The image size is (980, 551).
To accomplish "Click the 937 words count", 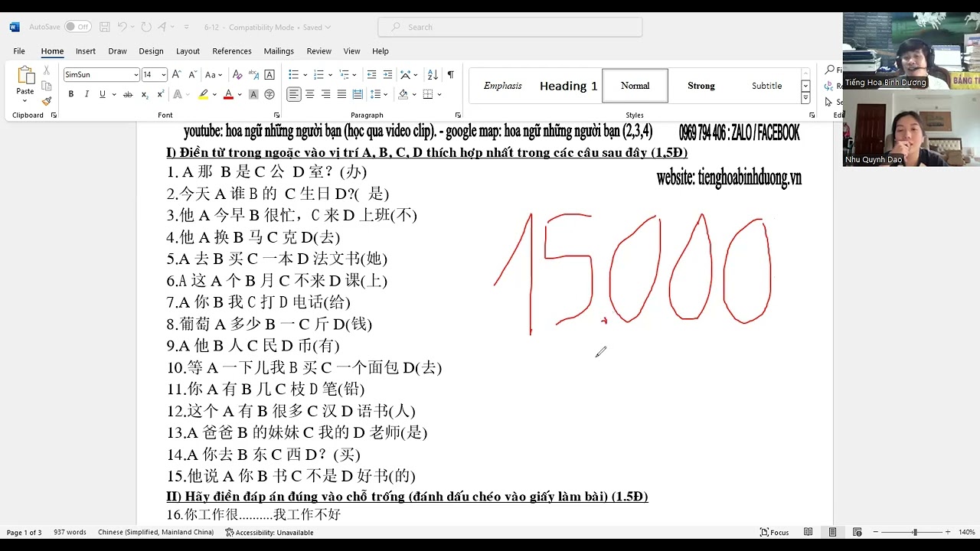I will [x=70, y=532].
